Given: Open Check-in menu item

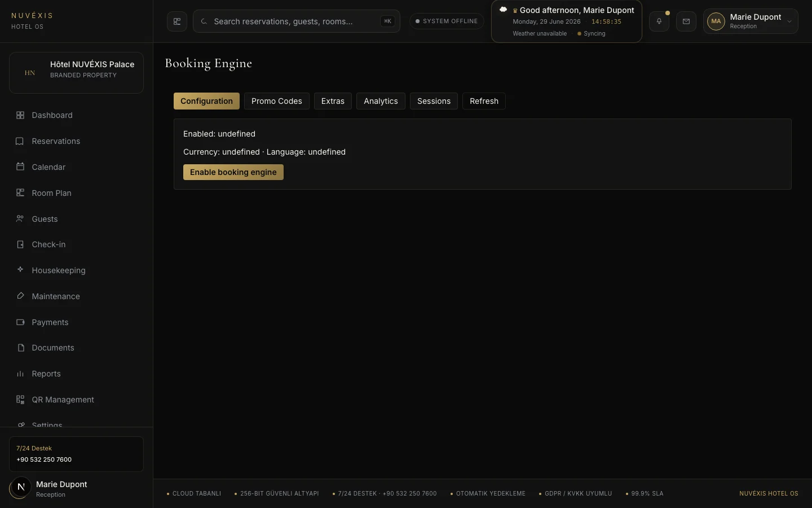Looking at the screenshot, I should point(76,244).
